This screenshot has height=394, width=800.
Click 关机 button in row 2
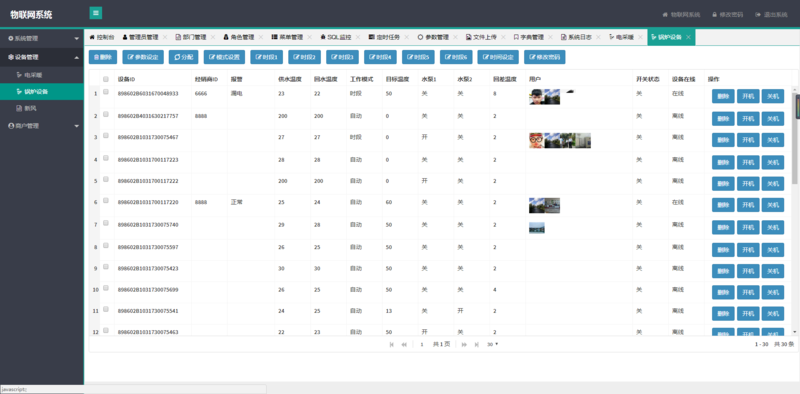click(x=773, y=118)
